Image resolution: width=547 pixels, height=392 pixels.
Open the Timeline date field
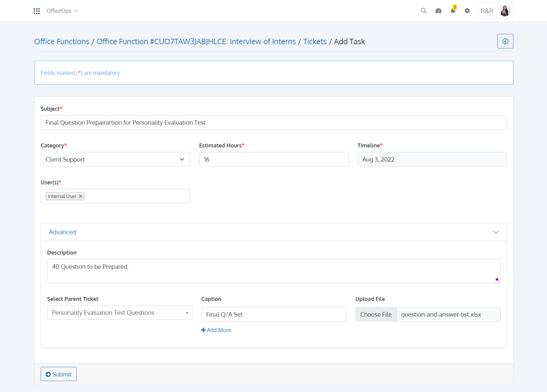point(432,159)
